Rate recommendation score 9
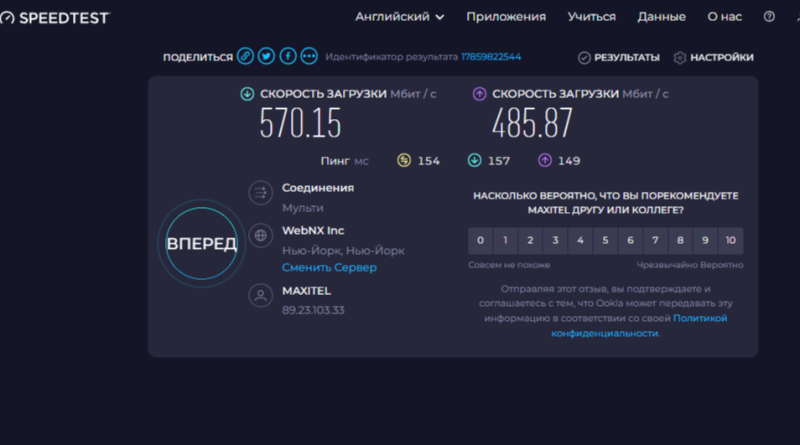The image size is (800, 445). [x=705, y=240]
